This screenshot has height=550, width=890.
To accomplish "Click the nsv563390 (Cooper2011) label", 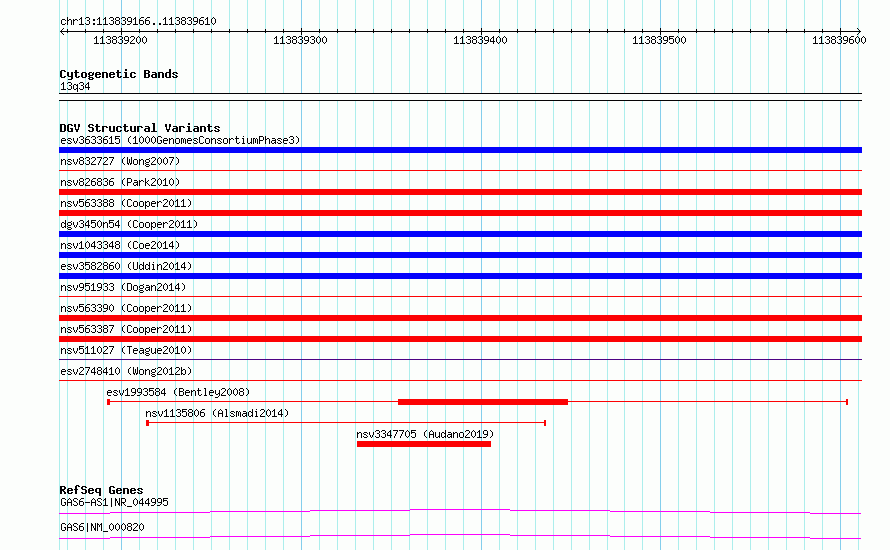I will coord(126,308).
